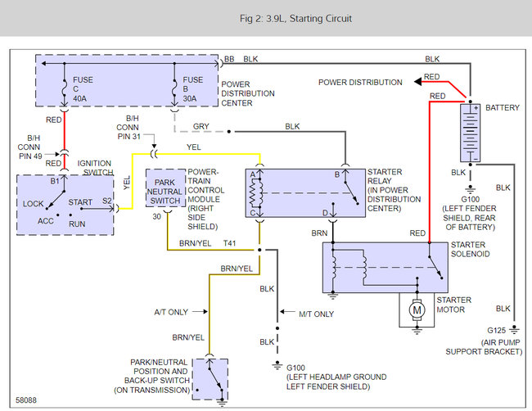Viewport: 532px width, 411px height.
Task: Click the "BATTERY" label
Action: 503,107
